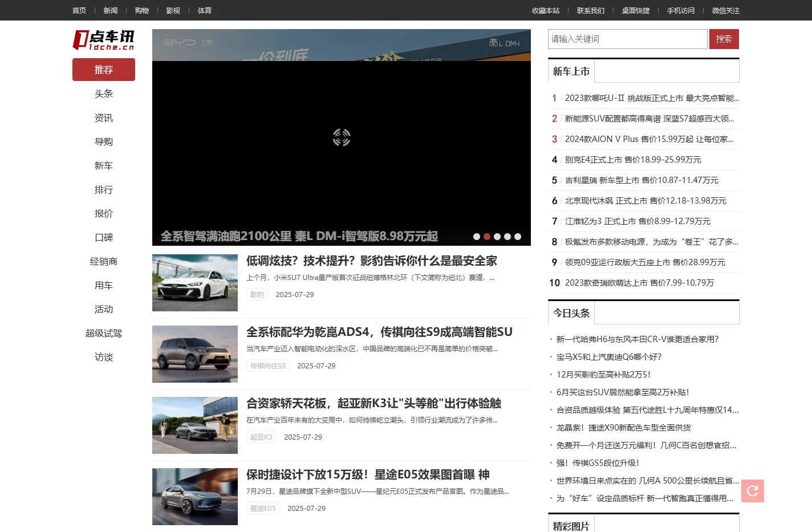Click the 1dche.cn site logo
The image size is (812, 532).
point(103,40)
